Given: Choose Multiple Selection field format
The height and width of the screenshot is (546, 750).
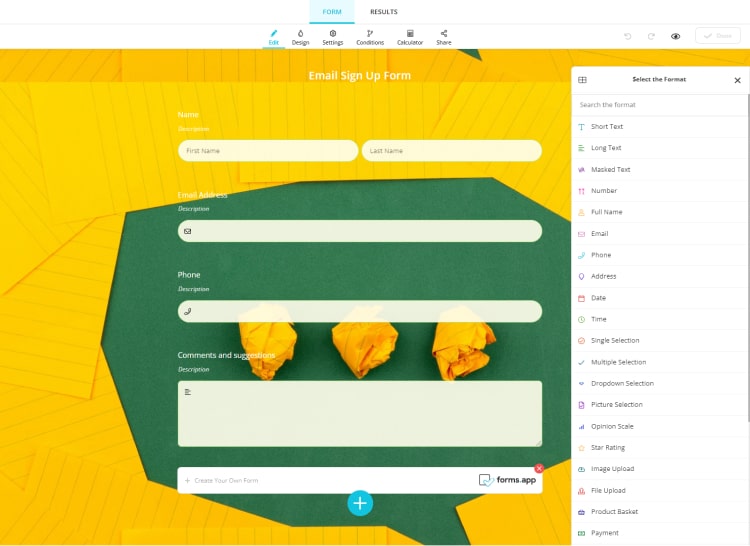Looking at the screenshot, I should 618,362.
